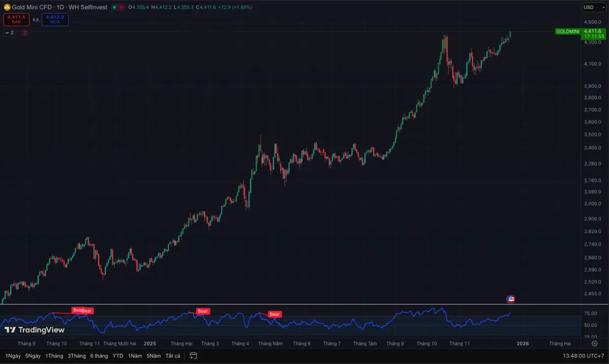Expand the collapsed indicators legend showing 2
The height and width of the screenshot is (364, 609).
9,32
